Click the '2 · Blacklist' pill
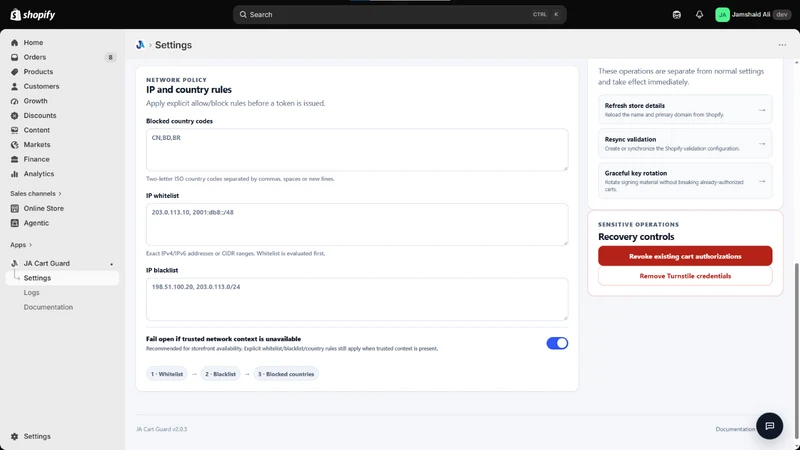 (220, 374)
